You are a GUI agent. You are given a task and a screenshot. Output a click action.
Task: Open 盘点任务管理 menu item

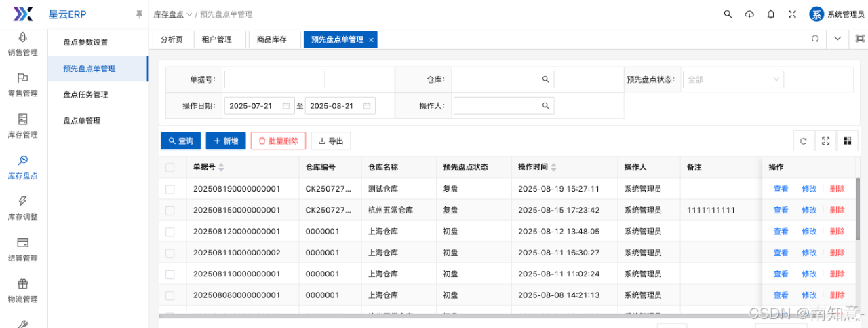click(98, 94)
